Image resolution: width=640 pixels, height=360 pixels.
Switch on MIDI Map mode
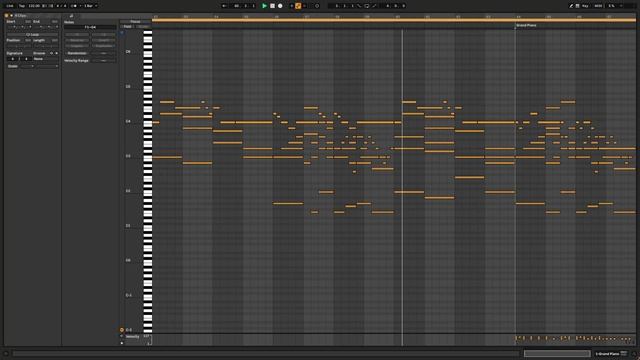click(x=598, y=6)
